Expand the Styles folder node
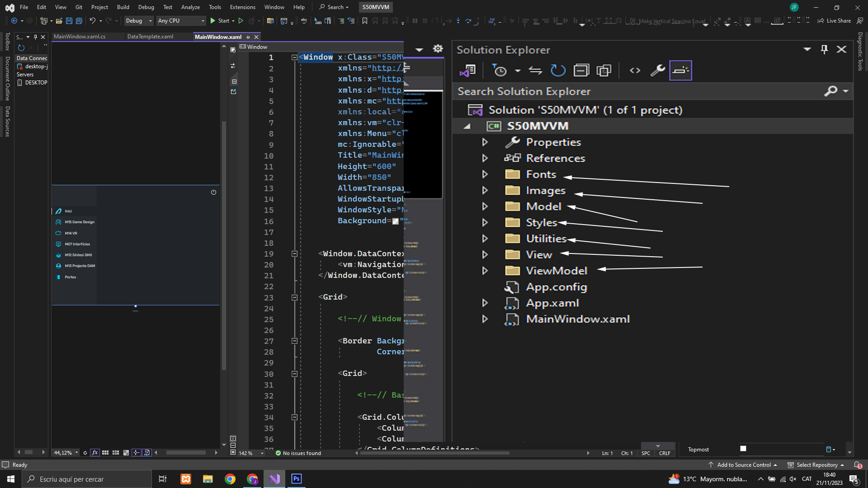This screenshot has height=488, width=868. click(485, 222)
